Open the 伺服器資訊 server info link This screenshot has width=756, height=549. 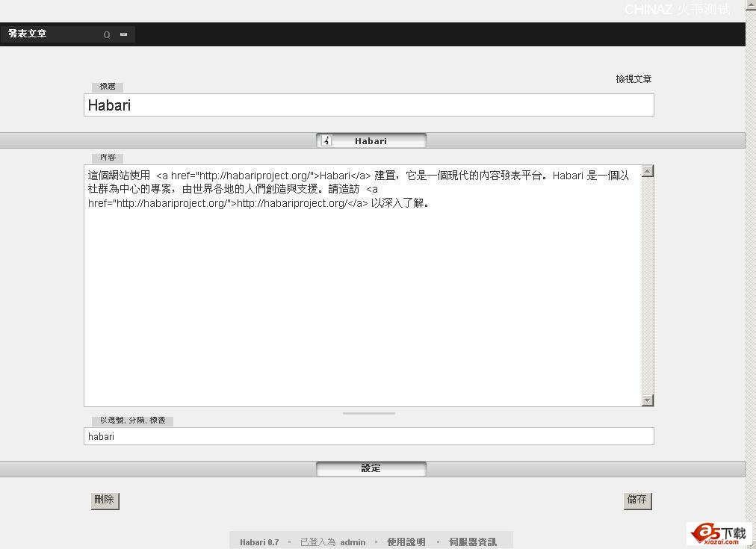point(472,542)
